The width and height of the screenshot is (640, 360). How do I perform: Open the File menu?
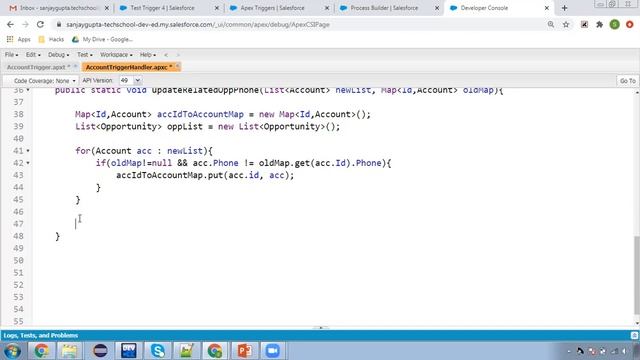click(x=11, y=55)
